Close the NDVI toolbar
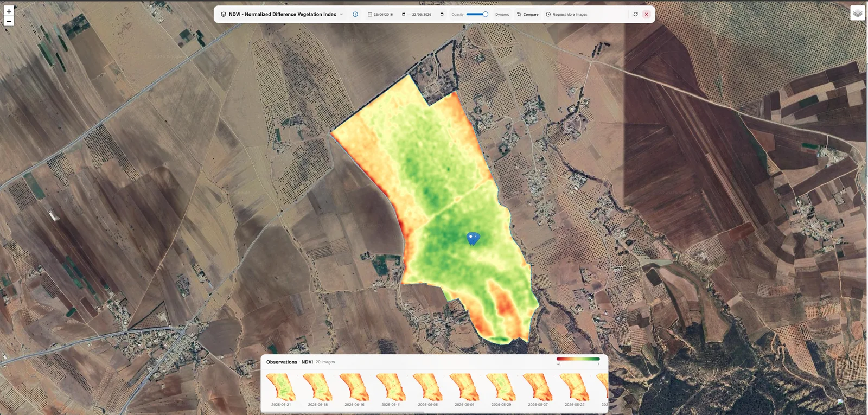 click(x=647, y=15)
